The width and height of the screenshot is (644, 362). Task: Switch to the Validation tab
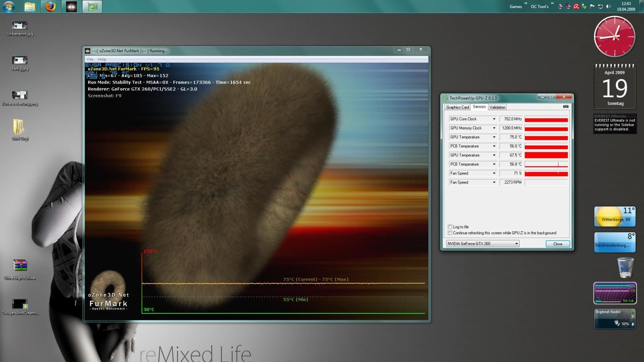(497, 107)
